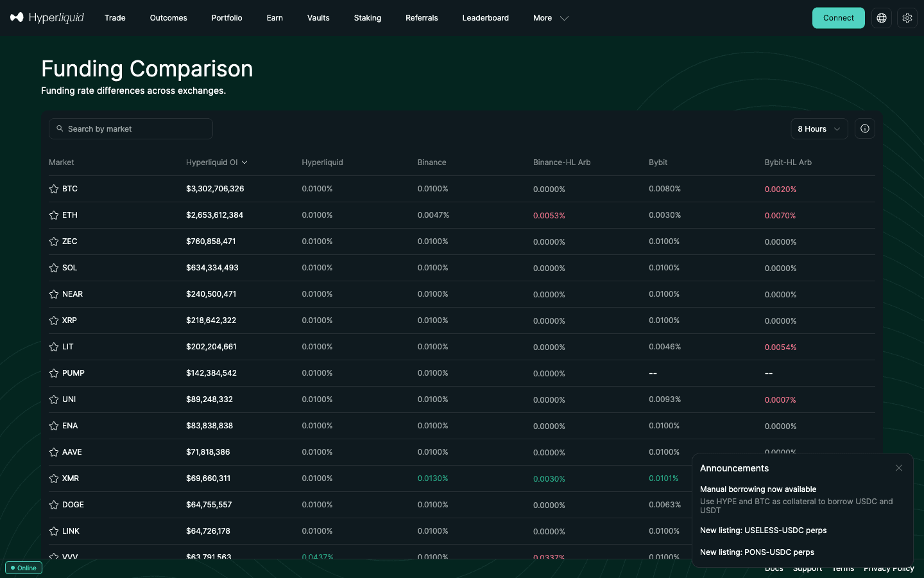
Task: Select UNI Bybit rate 0.0093%
Action: (665, 399)
